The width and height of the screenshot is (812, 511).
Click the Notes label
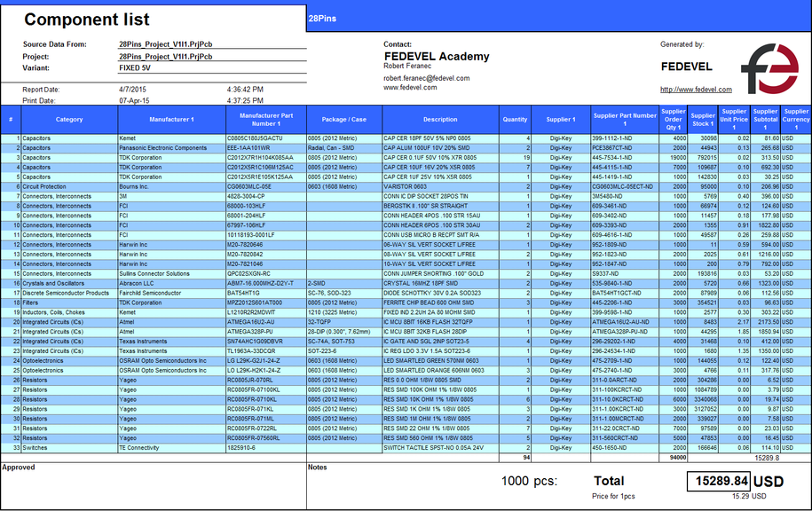(318, 467)
